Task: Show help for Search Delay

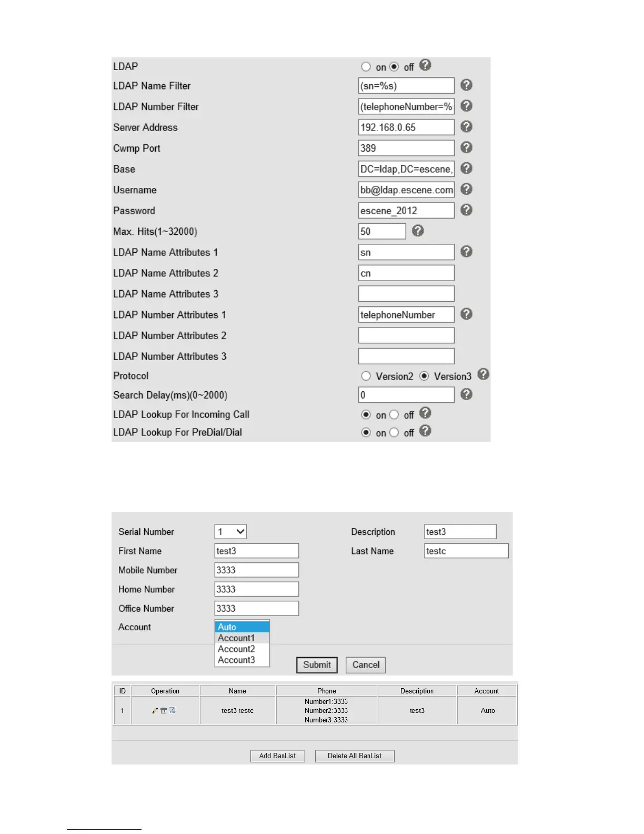Action: (x=466, y=394)
